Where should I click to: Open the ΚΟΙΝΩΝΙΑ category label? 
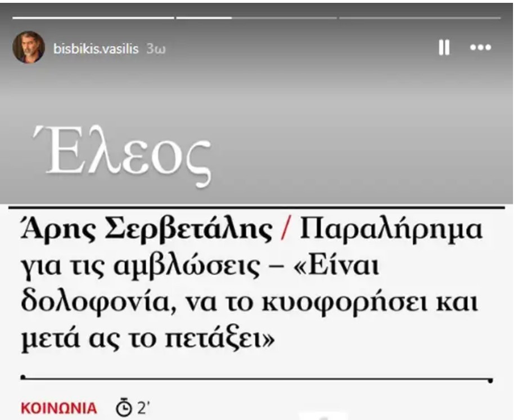pyautogui.click(x=58, y=408)
